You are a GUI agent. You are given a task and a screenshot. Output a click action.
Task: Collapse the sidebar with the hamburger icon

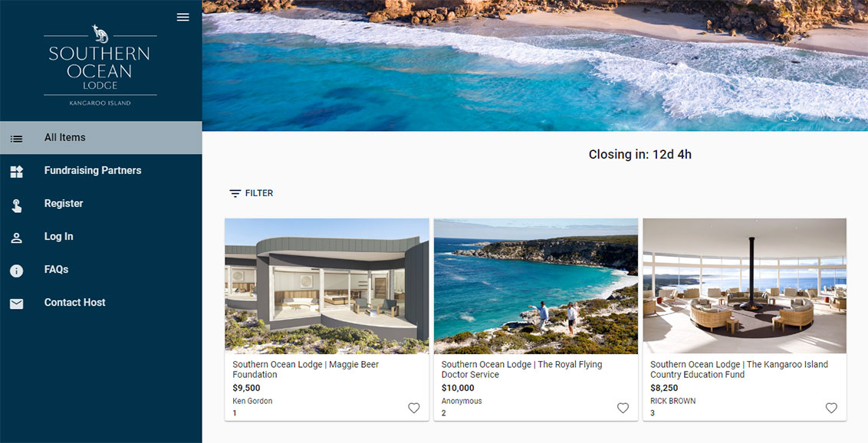click(x=182, y=17)
